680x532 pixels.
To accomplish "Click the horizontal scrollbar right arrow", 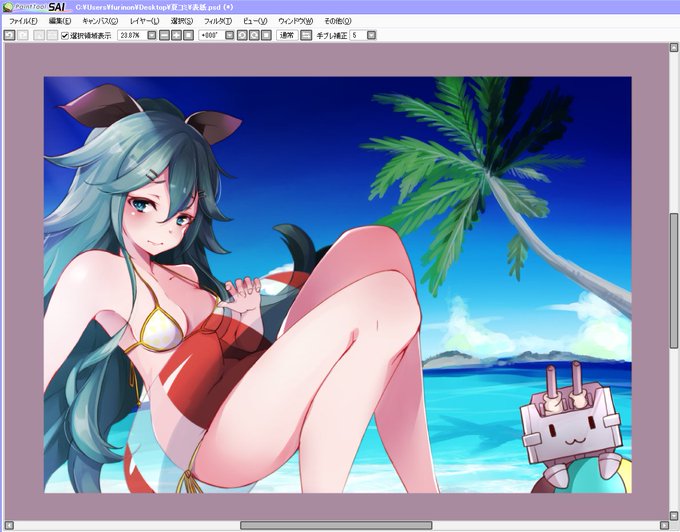I will pyautogui.click(x=664, y=525).
